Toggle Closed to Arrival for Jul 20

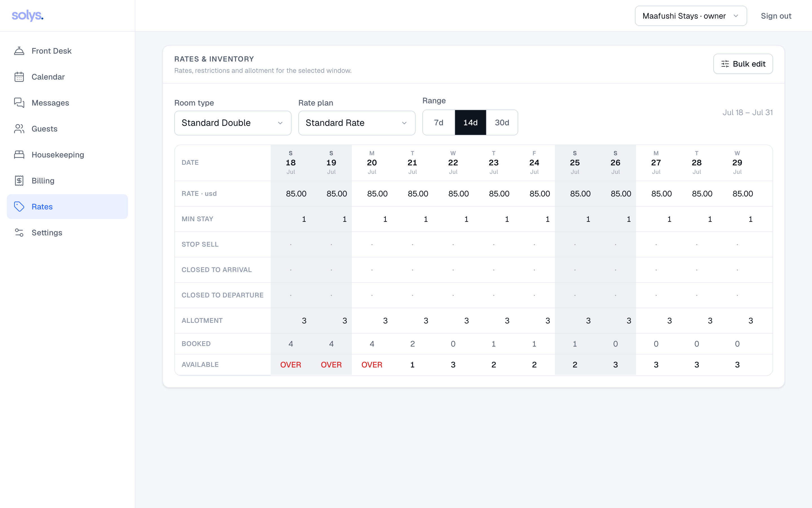[372, 270]
